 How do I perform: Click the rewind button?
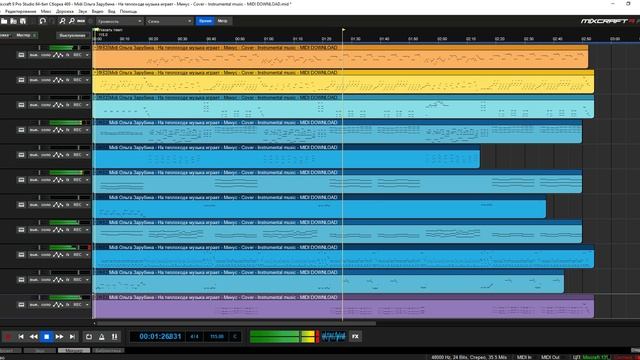(x=33, y=337)
